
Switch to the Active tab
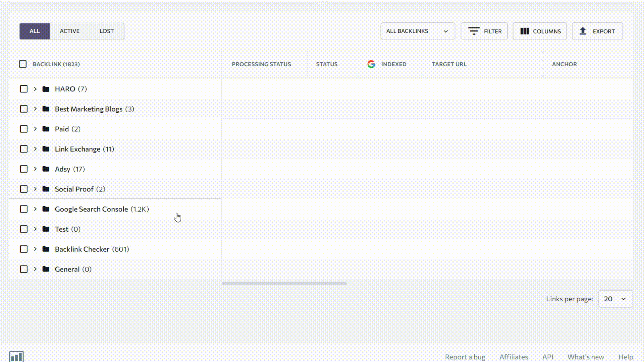point(69,31)
